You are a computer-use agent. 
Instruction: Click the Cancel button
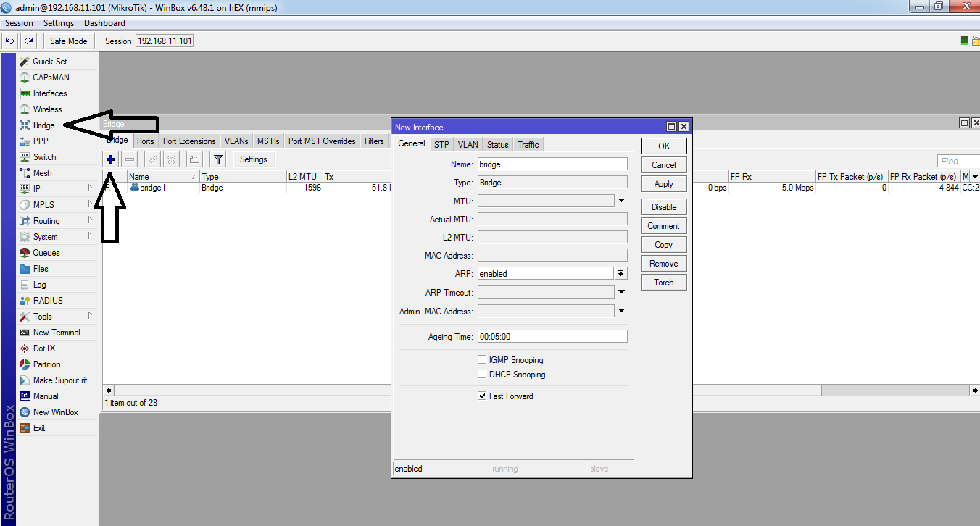tap(664, 165)
